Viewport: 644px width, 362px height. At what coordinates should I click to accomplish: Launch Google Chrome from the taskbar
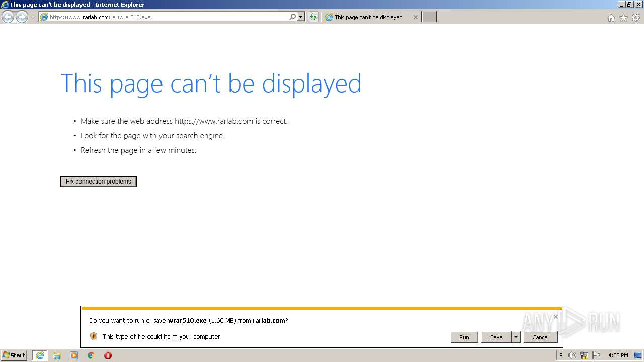click(x=91, y=355)
